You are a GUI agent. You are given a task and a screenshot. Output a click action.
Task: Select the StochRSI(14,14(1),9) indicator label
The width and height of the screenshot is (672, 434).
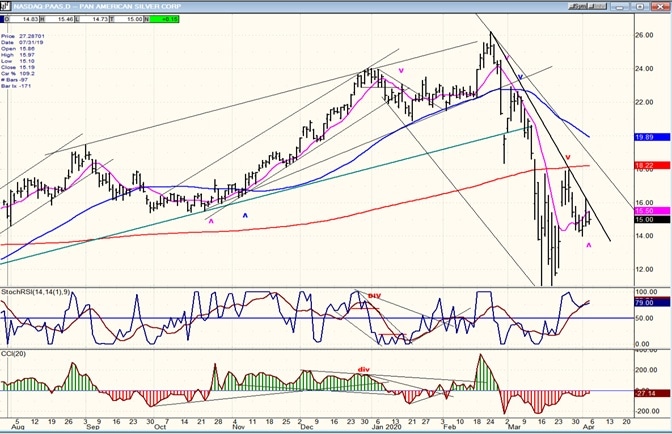pyautogui.click(x=36, y=292)
